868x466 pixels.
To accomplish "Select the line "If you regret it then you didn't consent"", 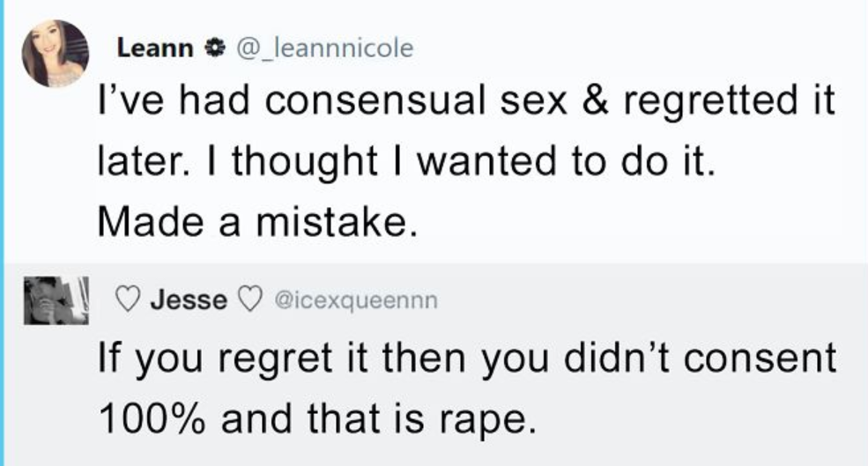I will 467,359.
